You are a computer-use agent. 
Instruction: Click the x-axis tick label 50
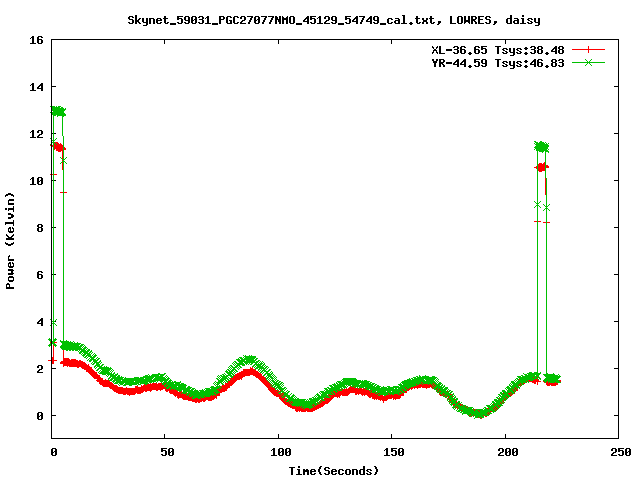point(167,452)
